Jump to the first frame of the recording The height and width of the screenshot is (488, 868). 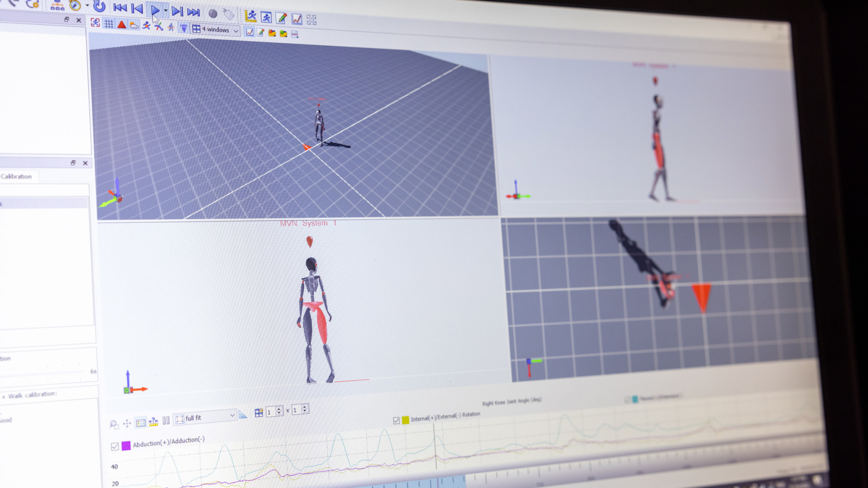120,8
